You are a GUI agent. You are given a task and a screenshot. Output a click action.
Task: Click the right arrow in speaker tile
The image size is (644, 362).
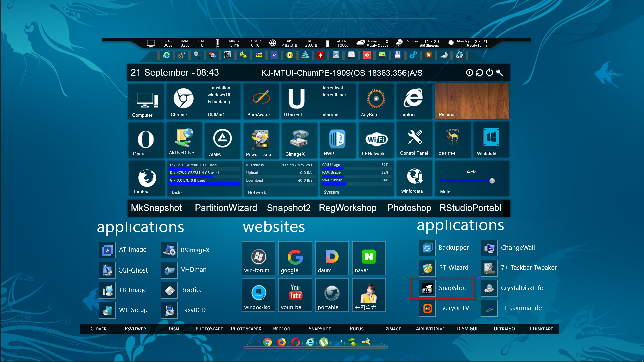[503, 171]
